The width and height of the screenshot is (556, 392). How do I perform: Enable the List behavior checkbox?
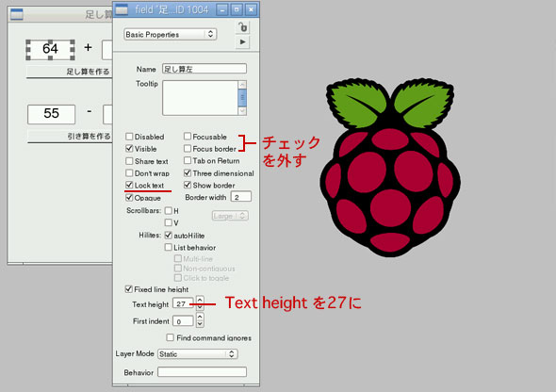point(169,247)
